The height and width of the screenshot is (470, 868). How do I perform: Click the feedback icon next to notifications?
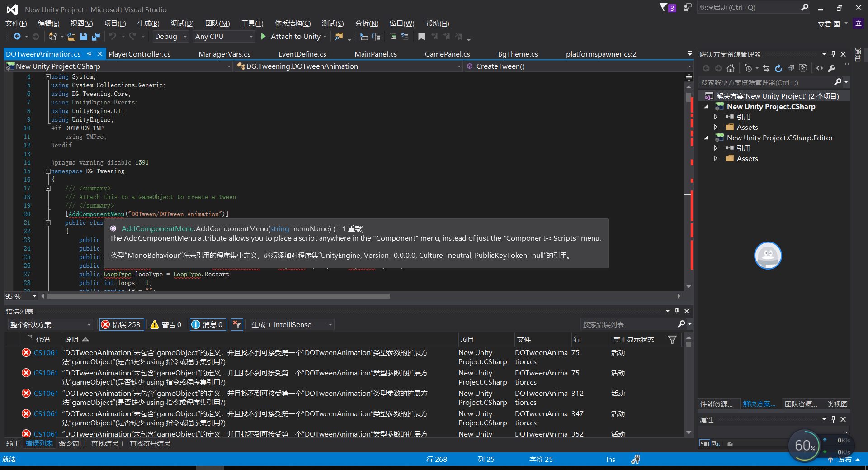pyautogui.click(x=688, y=8)
